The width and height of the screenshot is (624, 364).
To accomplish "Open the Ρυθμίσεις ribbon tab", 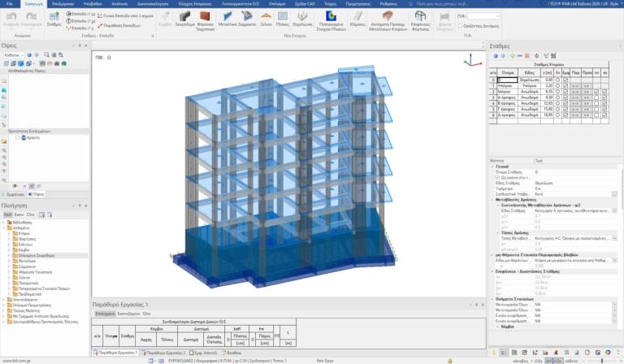I will (x=388, y=3).
